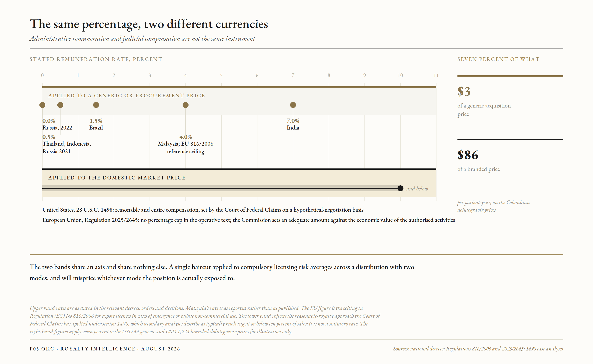The image size is (593, 364).
Task: Select the 4.0% Malaysia data point
Action: [x=186, y=105]
